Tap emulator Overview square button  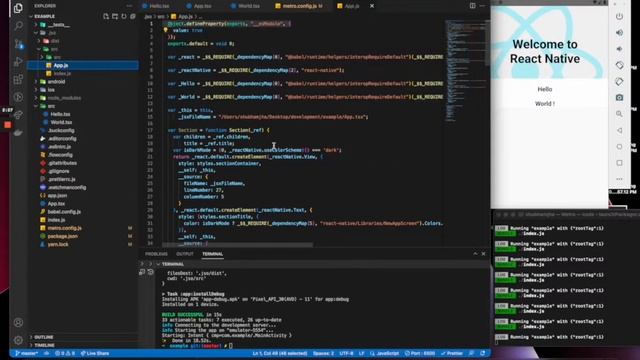click(x=619, y=163)
